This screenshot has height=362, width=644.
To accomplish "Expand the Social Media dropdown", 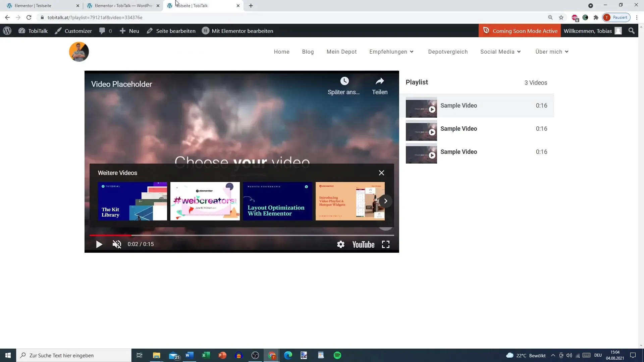I will pos(500,52).
